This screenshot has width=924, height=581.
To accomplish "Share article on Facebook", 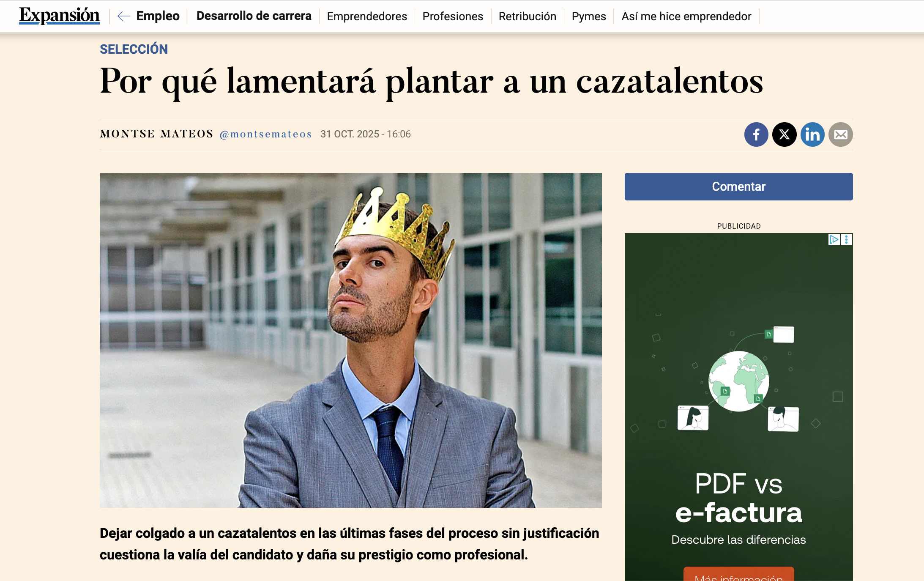I will pos(756,134).
